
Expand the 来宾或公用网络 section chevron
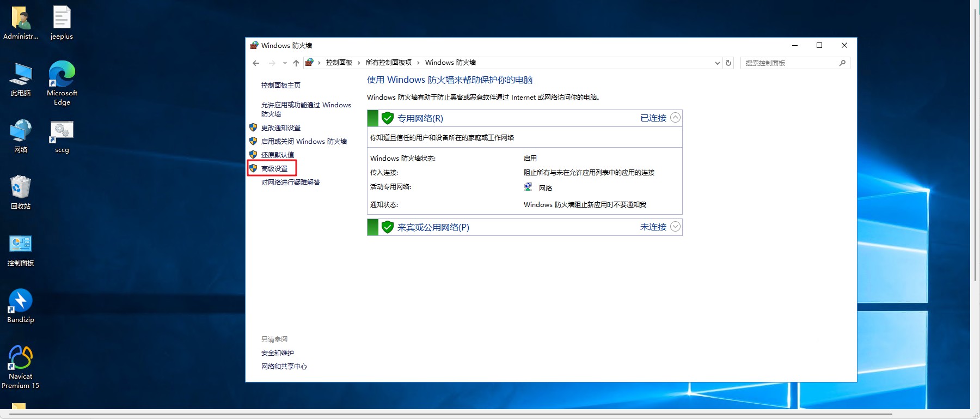click(675, 227)
